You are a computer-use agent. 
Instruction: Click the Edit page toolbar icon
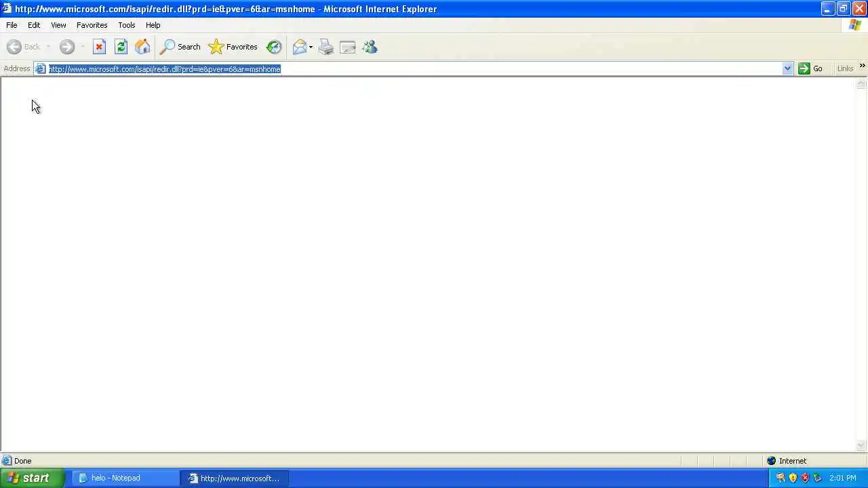(348, 47)
